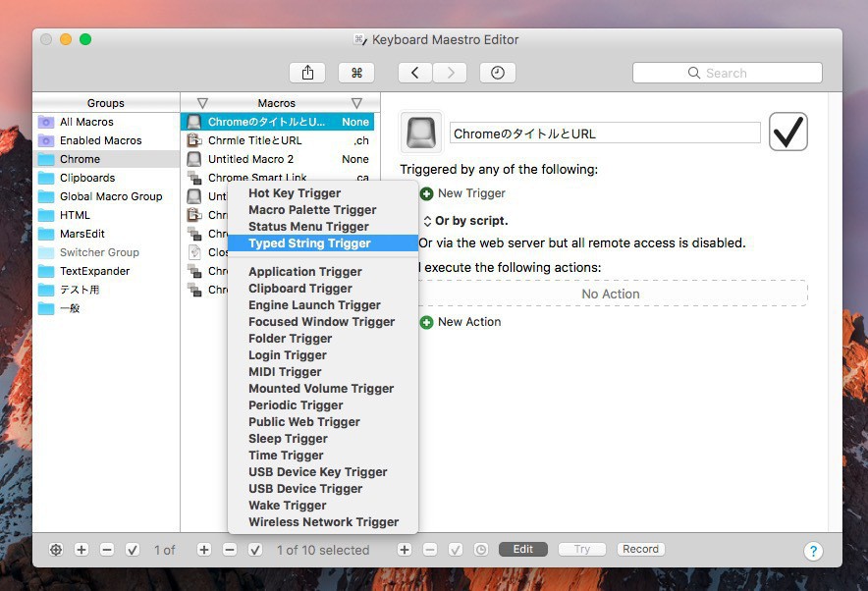868x591 pixels.
Task: Choose Typed String Trigger from menu
Action: (309, 243)
